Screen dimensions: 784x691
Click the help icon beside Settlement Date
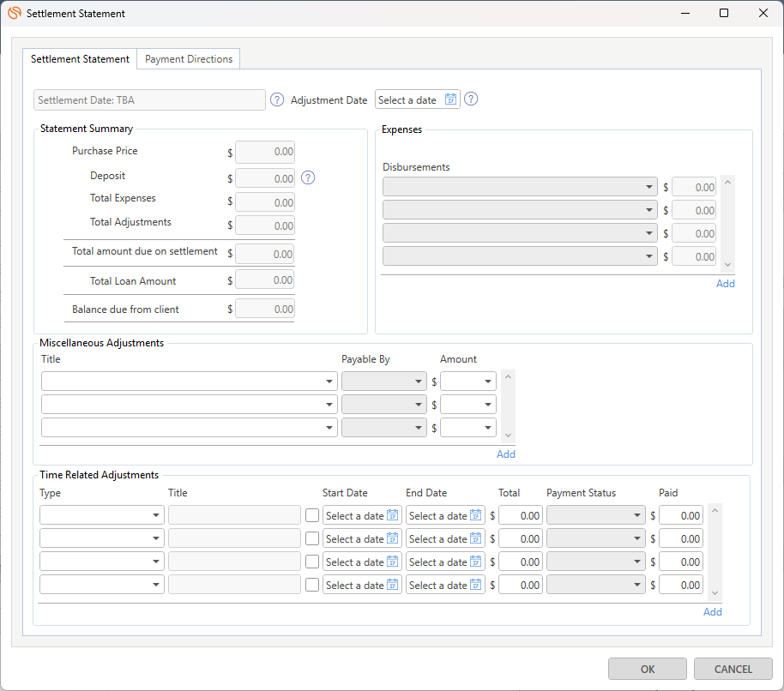tap(277, 99)
